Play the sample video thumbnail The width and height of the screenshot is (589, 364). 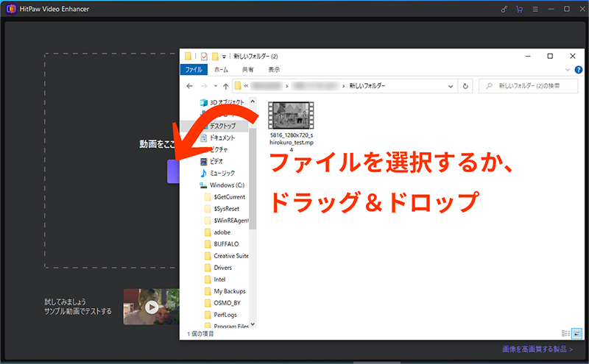pos(152,307)
